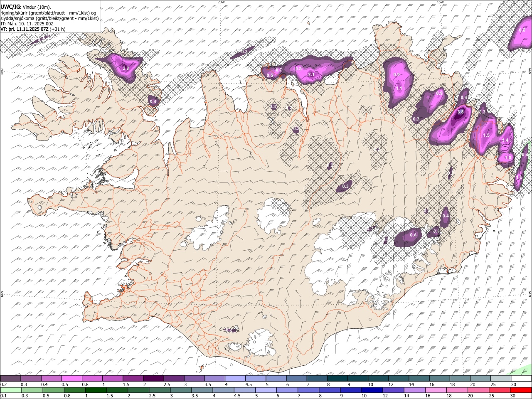Click the '0.9' snowfall value in the northeast
Screen dimensions: 532x399
click(439, 94)
